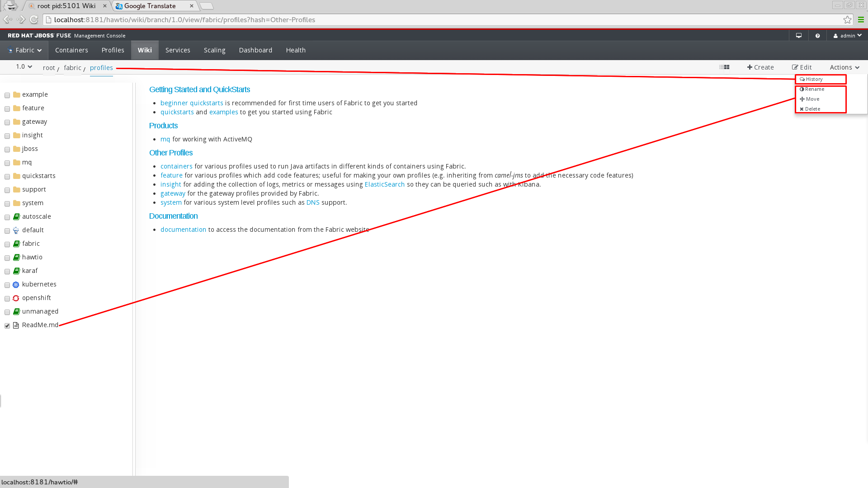Select the quickstarts folder checkbox
868x488 pixels.
(7, 177)
